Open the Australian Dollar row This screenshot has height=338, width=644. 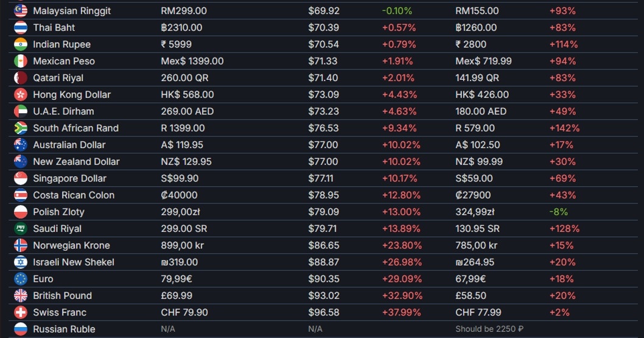tap(69, 145)
